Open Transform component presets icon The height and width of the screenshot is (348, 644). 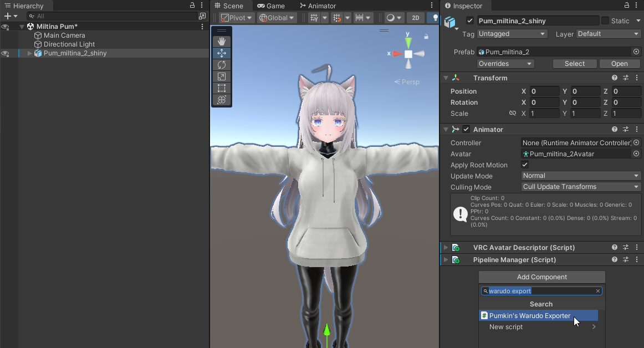[626, 78]
